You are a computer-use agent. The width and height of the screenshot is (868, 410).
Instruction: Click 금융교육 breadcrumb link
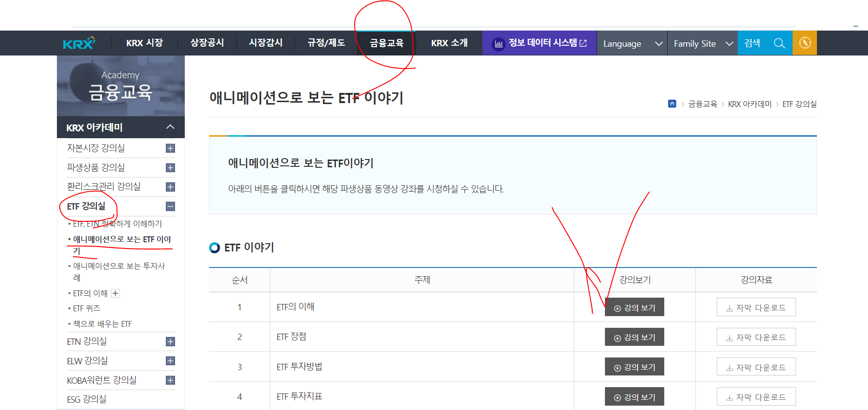tap(703, 104)
